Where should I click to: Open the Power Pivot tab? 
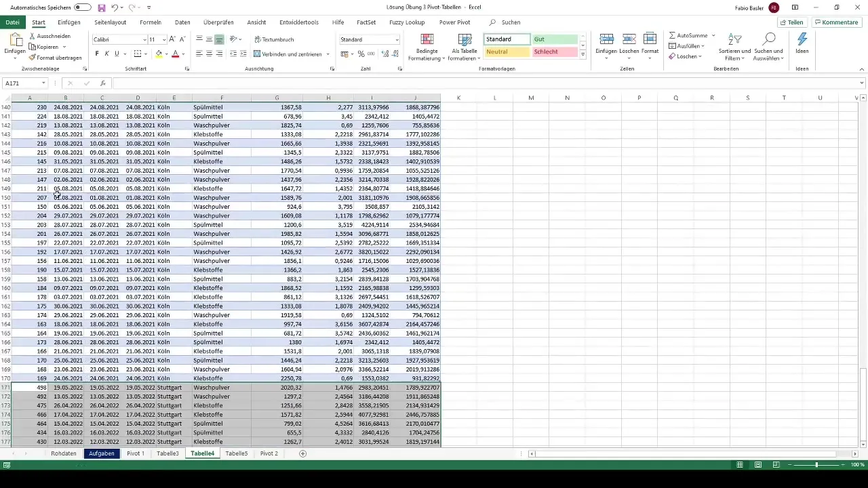[454, 22]
